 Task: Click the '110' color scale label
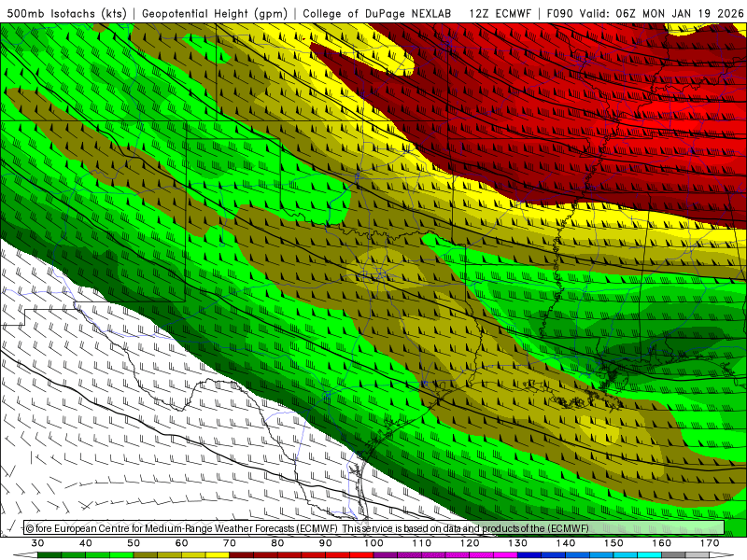(422, 543)
